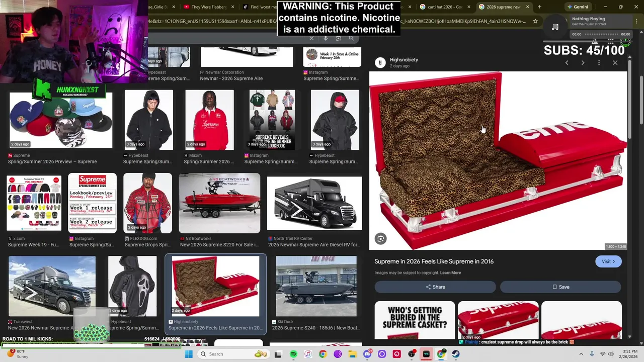Open Gemini from the browser top bar
This screenshot has width=644, height=362.
[577, 7]
